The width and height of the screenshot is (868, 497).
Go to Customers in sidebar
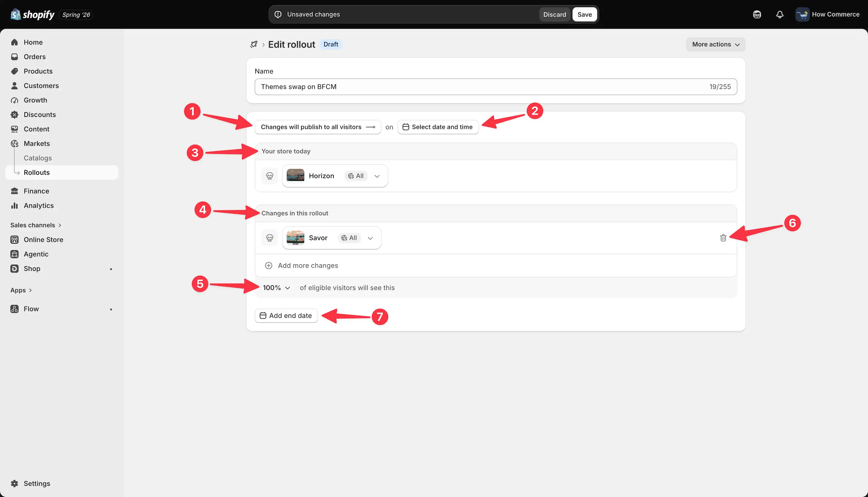point(62,86)
